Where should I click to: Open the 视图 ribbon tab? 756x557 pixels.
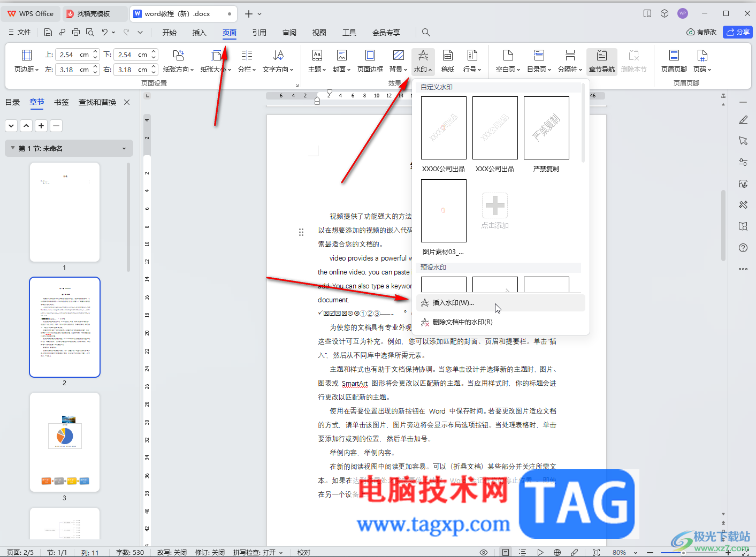[x=319, y=33]
